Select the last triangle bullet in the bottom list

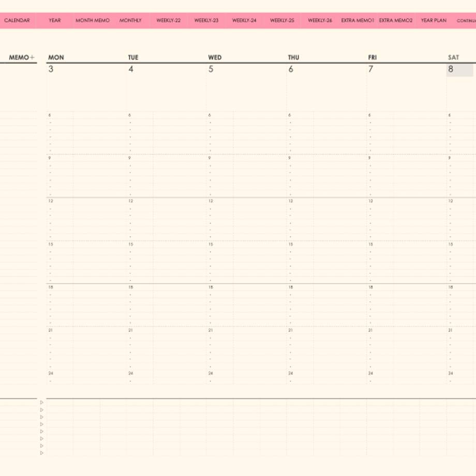click(x=42, y=453)
